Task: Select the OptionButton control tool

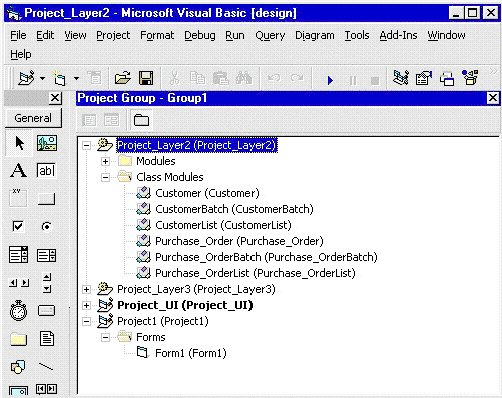Action: point(47,226)
